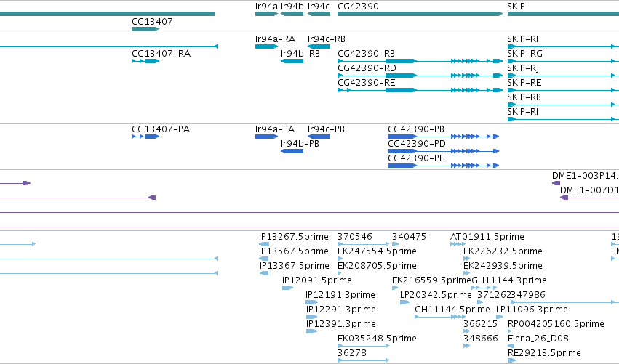Screen dimensions: 619x364
Task: Click the 348666 feature label
Action: tap(480, 339)
